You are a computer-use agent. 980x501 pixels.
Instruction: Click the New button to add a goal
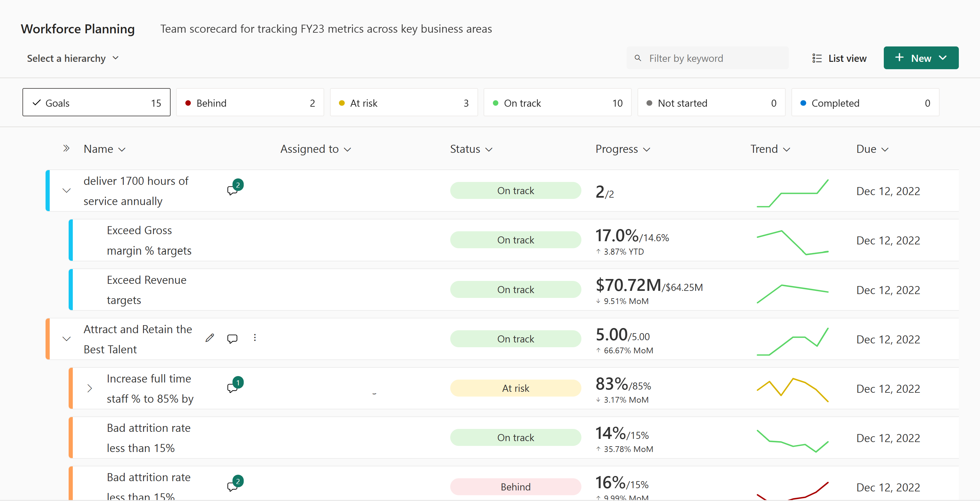pyautogui.click(x=920, y=58)
